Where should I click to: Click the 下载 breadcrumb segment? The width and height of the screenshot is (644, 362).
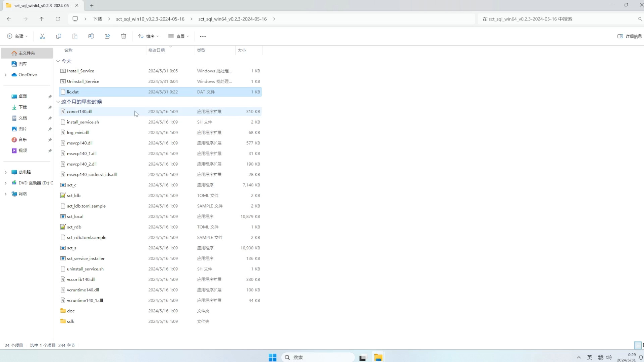tap(98, 19)
